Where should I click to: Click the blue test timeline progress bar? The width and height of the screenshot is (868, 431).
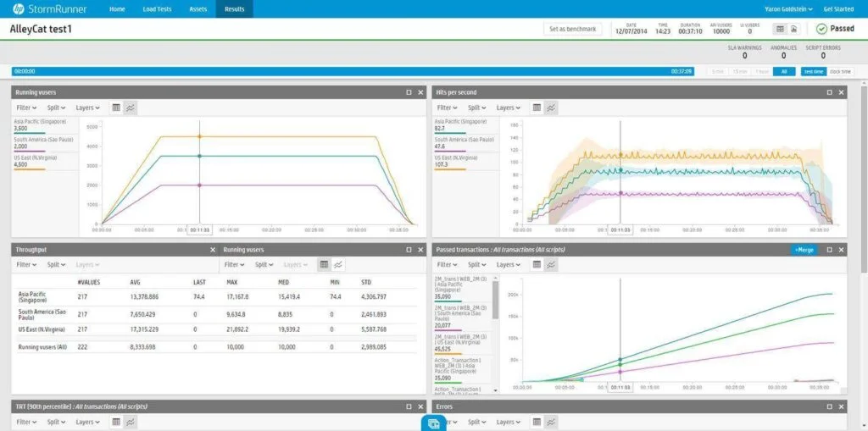[353, 71]
